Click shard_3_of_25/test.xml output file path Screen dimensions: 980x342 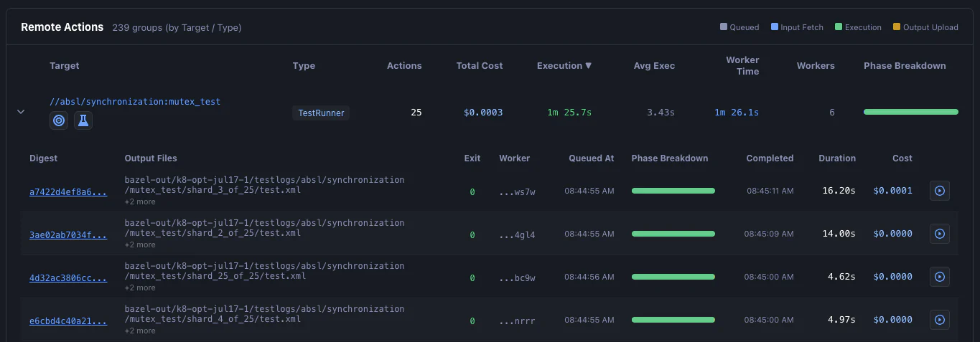264,185
